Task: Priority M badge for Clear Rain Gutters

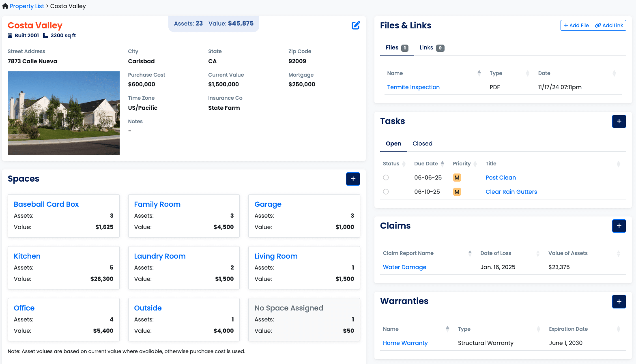Action: click(x=457, y=192)
